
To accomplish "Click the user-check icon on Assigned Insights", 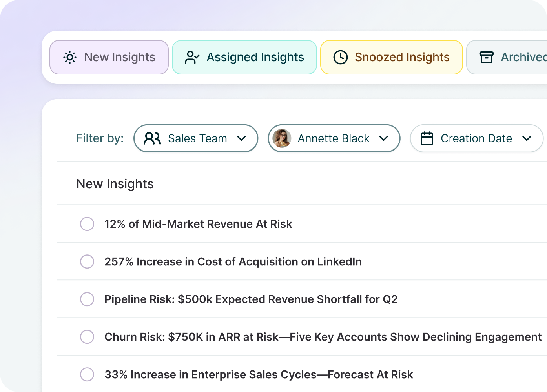I will pyautogui.click(x=192, y=57).
